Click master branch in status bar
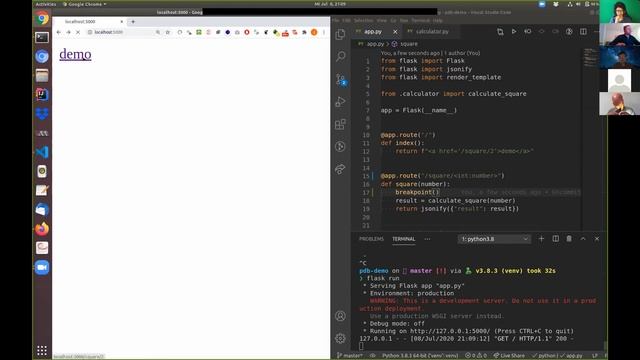Viewport: 640px width, 360px height. point(350,356)
